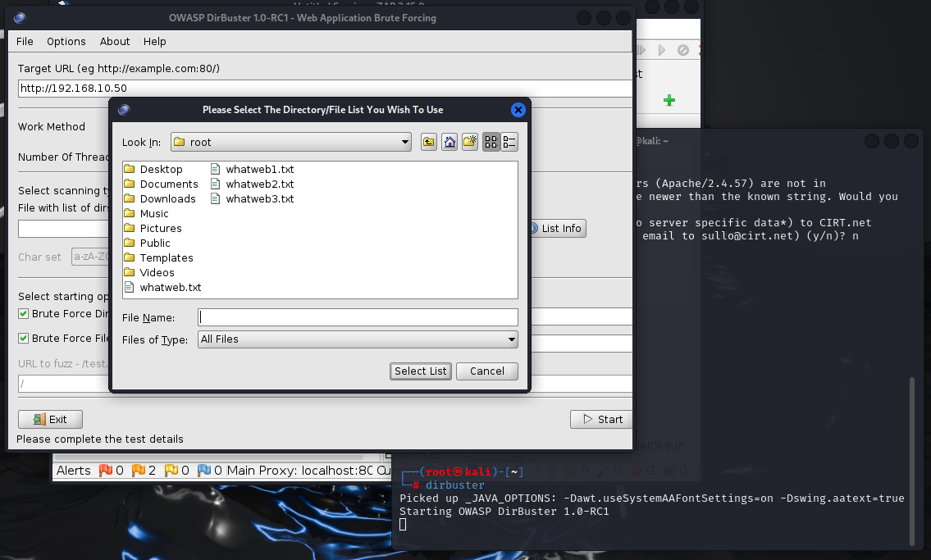Select the Downloads folder
Screen dimensions: 931x560
click(160, 199)
